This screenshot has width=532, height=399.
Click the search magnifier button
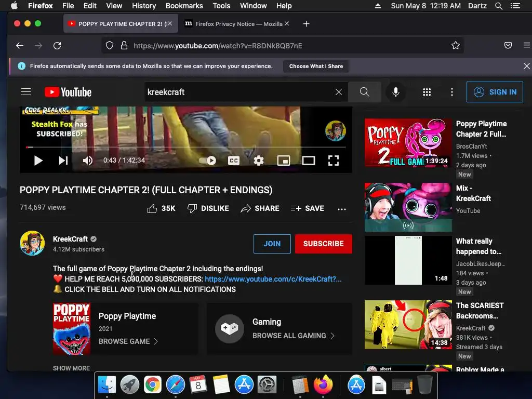(x=364, y=92)
